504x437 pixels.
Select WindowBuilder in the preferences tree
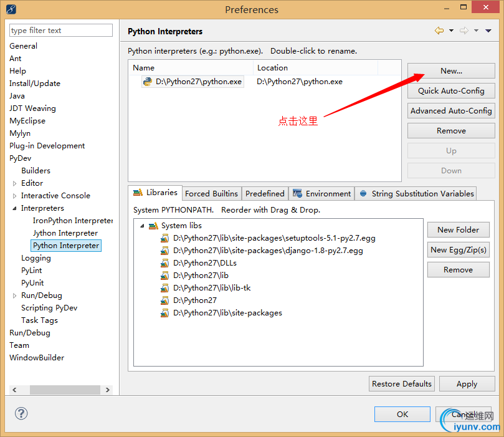(x=37, y=358)
